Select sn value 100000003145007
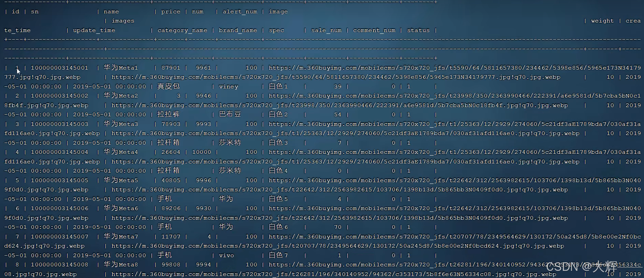Image resolution: width=644 pixels, height=278 pixels. pos(59,237)
